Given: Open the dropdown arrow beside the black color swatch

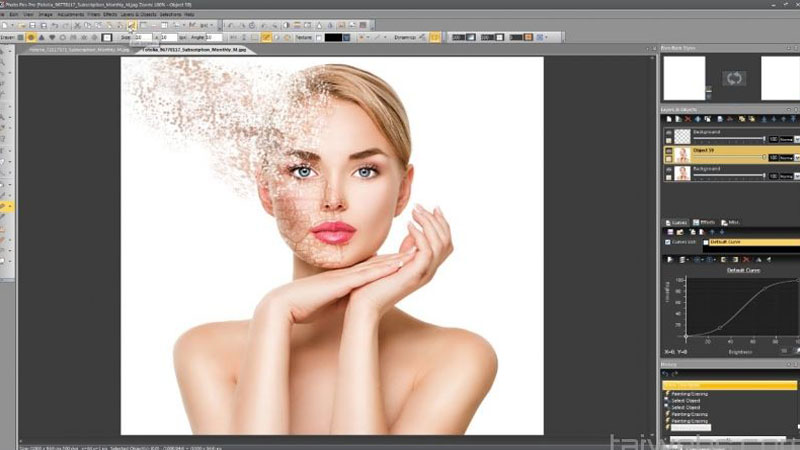Looking at the screenshot, I should pos(346,37).
